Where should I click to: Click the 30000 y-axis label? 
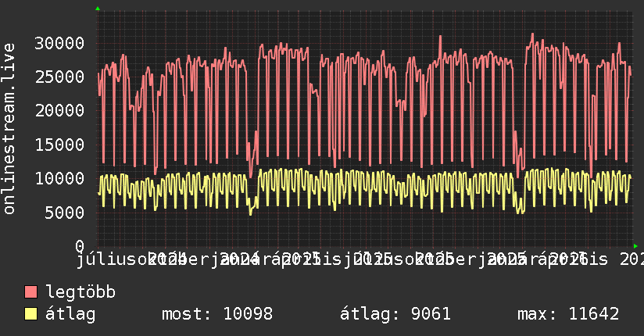59,43
